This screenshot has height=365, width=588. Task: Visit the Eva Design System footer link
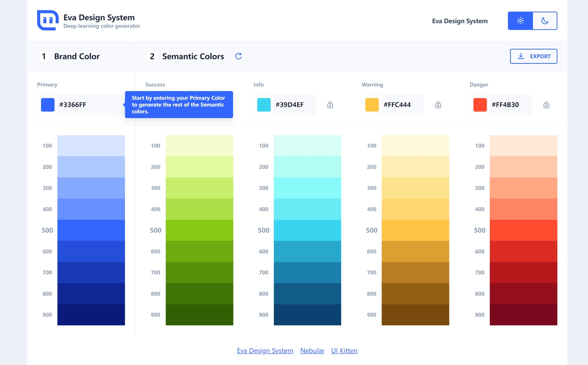(x=265, y=351)
